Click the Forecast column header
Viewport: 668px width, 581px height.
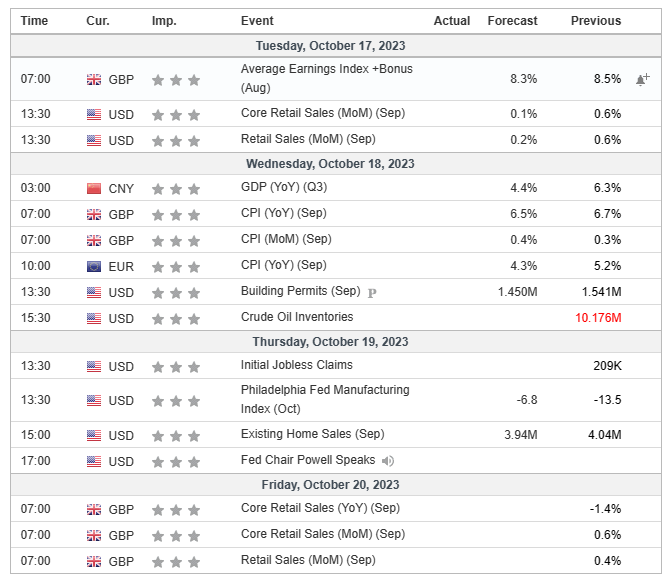tap(512, 21)
